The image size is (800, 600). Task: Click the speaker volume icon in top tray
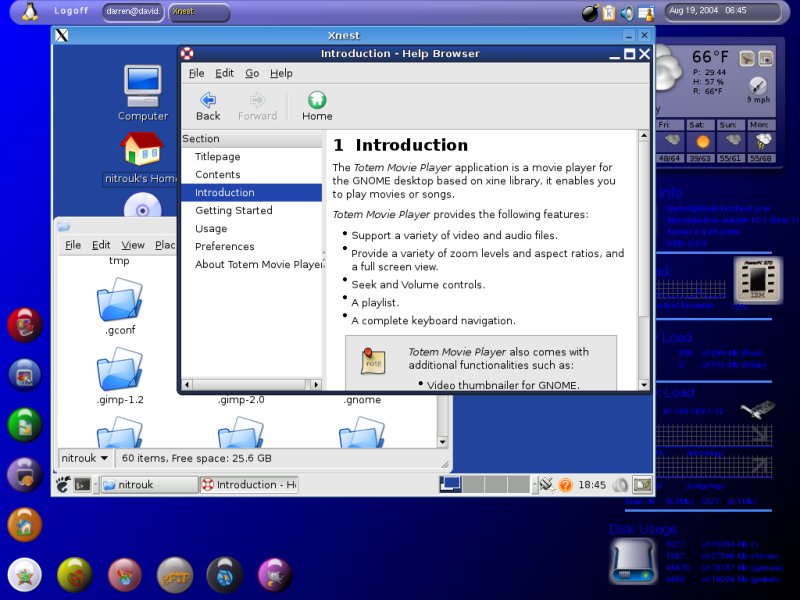627,13
